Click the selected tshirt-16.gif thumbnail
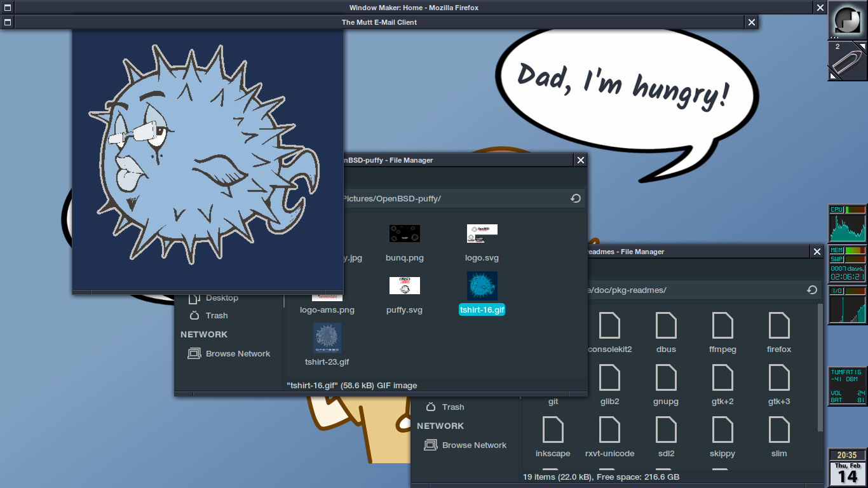This screenshot has height=488, width=868. click(x=482, y=286)
